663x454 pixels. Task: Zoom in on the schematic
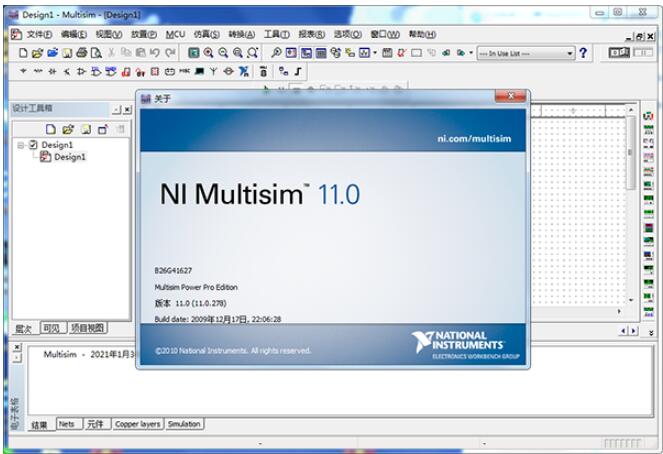click(208, 53)
